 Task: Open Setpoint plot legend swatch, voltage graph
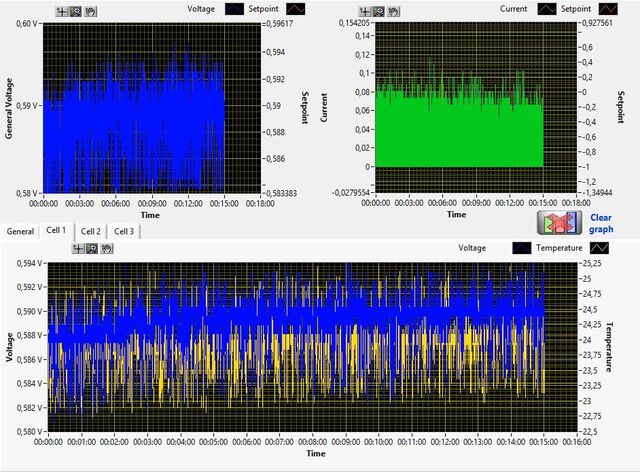[x=295, y=9]
